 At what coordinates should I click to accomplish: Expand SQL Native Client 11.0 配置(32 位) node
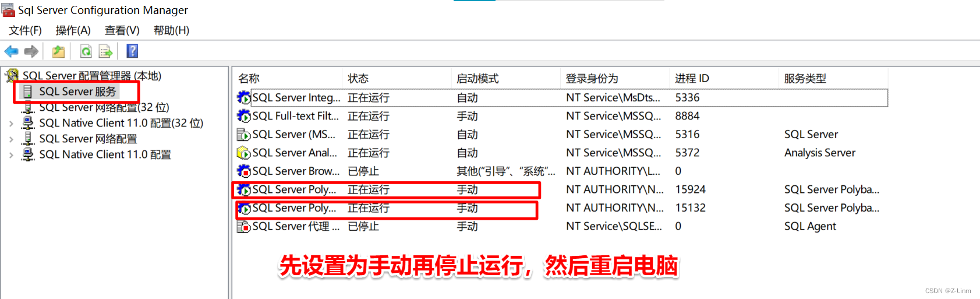click(11, 124)
